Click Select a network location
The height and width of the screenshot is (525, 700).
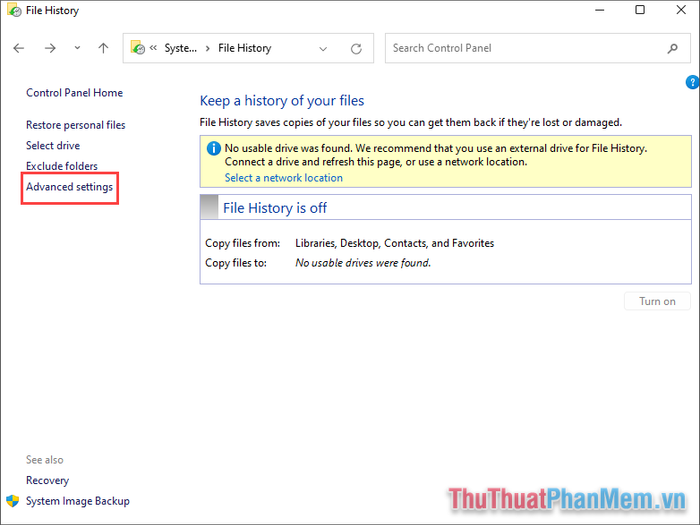(283, 178)
